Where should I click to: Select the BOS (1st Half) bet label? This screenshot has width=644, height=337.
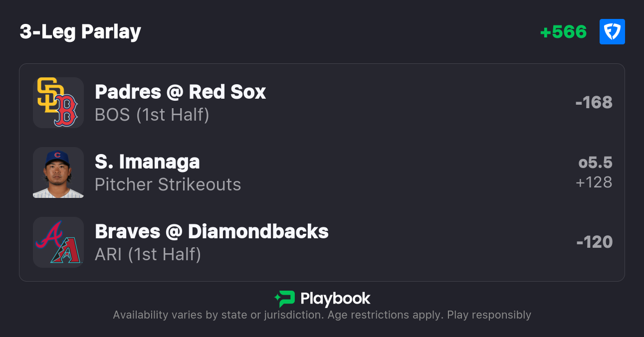(152, 115)
